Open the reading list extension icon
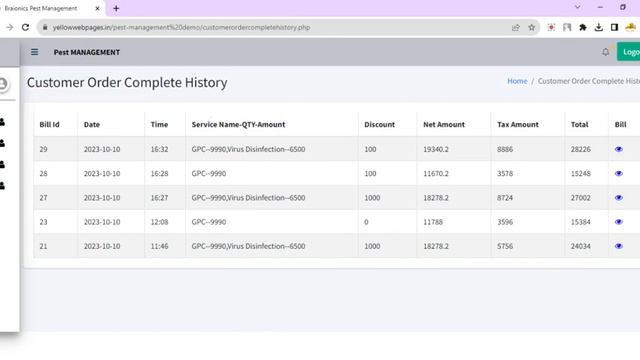This screenshot has height=360, width=640. tap(567, 27)
